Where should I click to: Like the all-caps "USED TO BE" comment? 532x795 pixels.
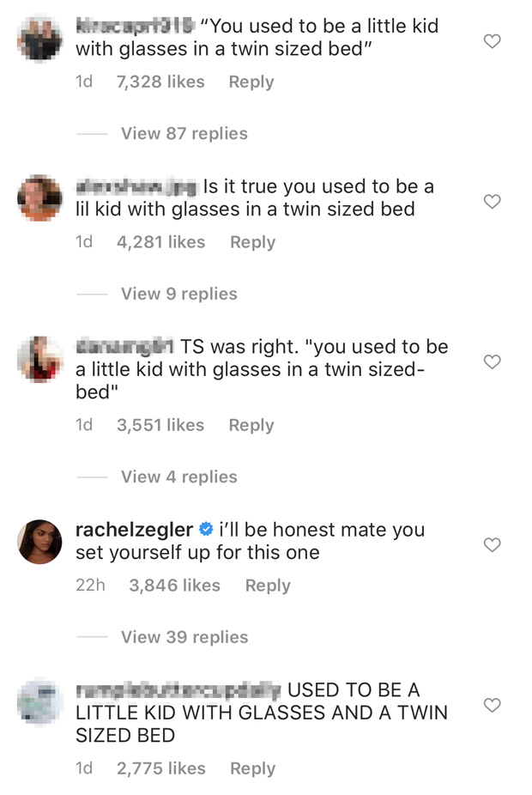(492, 706)
